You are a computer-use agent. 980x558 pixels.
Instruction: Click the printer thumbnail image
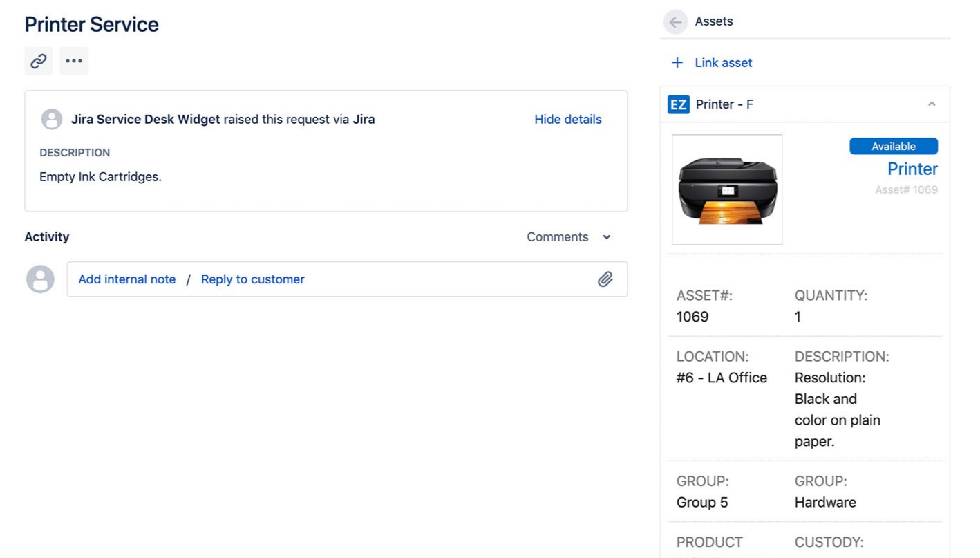[x=727, y=189]
